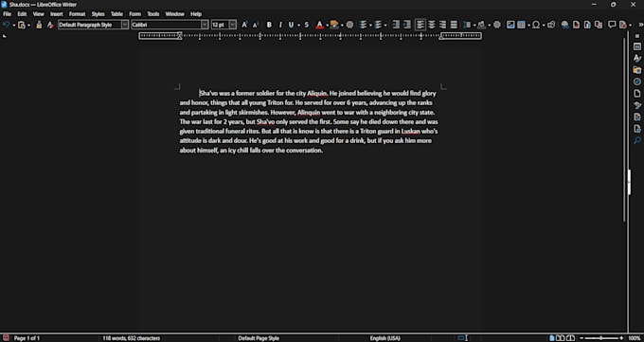Toggle Underline formatting
Image resolution: width=644 pixels, height=342 pixels.
click(x=291, y=25)
